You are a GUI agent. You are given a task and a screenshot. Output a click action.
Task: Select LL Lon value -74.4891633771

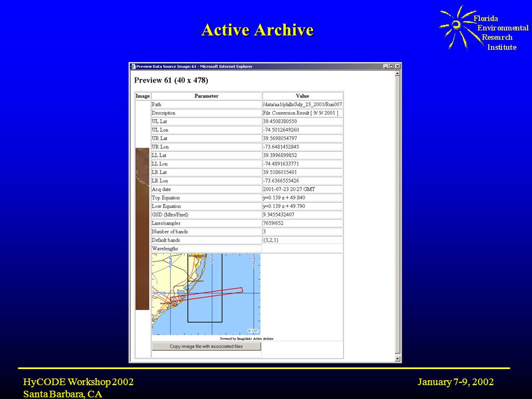[281, 164]
